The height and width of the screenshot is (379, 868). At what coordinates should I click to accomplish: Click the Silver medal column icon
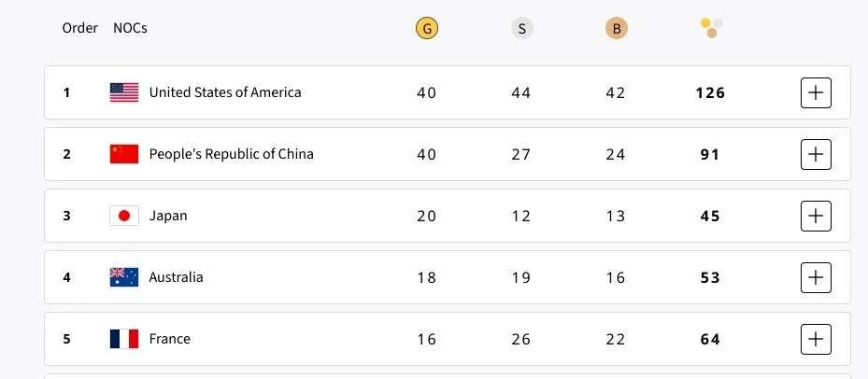(521, 28)
